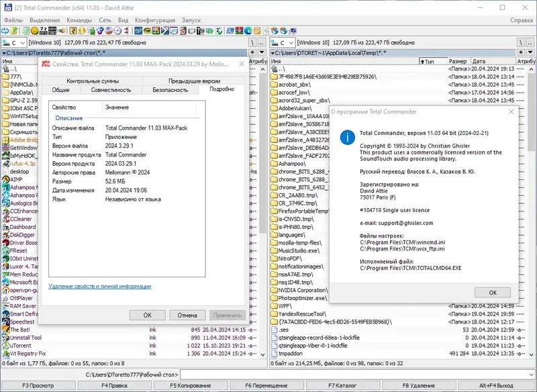
Task: Click the right panel scrollbar down arrow
Action: (532, 354)
